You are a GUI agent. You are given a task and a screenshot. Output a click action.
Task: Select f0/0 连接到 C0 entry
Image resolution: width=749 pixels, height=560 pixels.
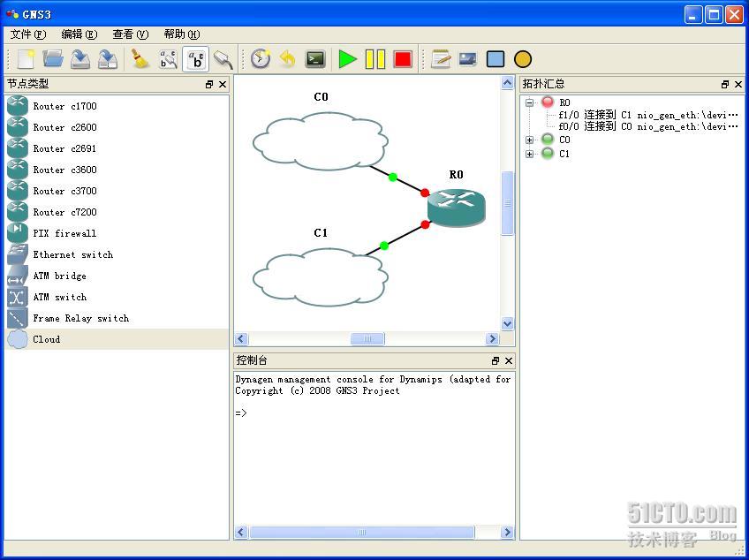pyautogui.click(x=648, y=126)
